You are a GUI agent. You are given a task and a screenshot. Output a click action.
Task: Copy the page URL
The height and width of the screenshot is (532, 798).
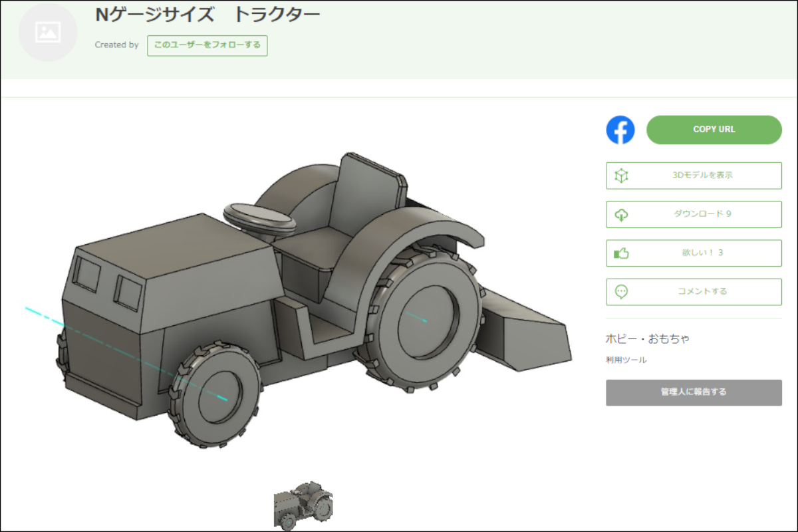[714, 130]
